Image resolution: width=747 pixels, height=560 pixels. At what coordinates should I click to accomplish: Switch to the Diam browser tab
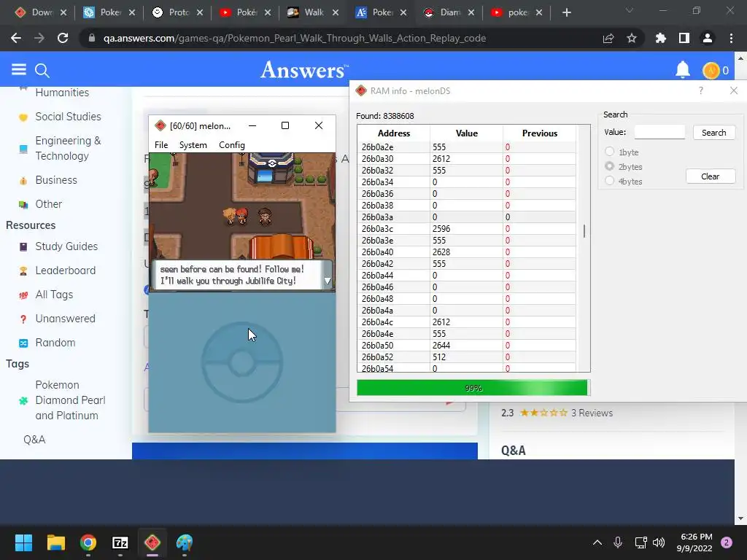pyautogui.click(x=449, y=12)
